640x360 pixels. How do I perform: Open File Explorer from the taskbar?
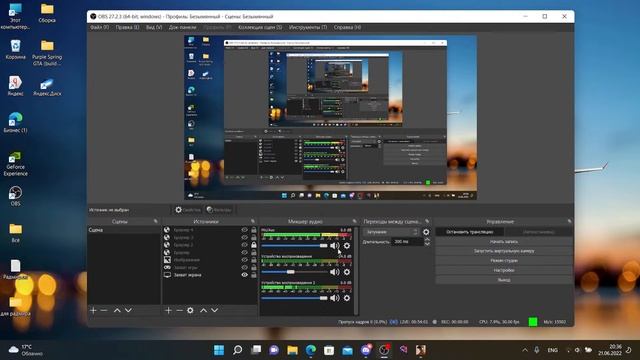[x=292, y=350]
